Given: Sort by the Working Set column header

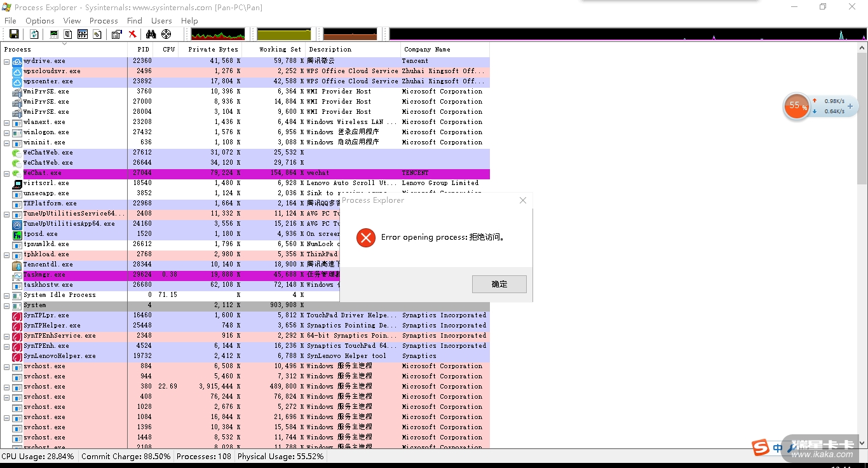Looking at the screenshot, I should coord(274,50).
